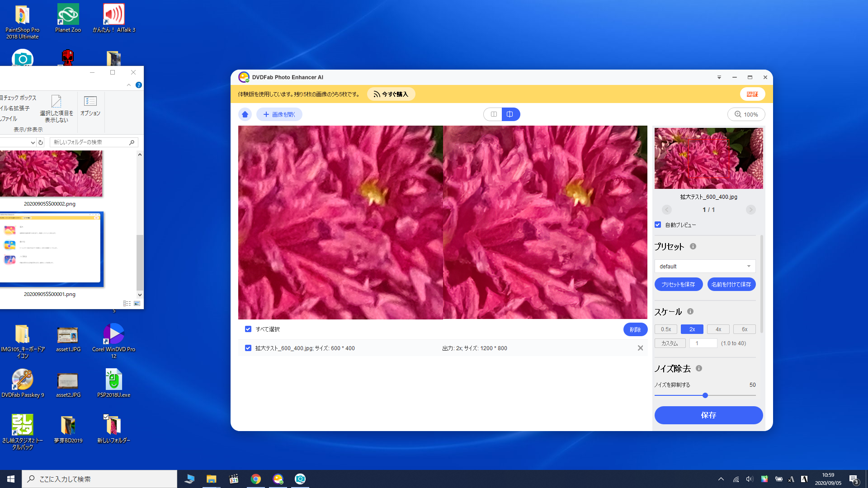Toggle the select all checkbox
868x488 pixels.
(x=248, y=329)
